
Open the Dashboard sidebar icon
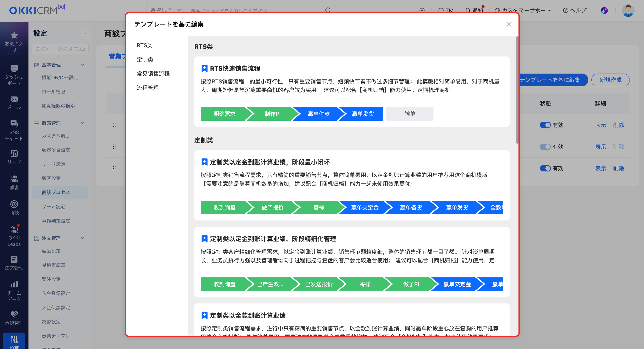[x=14, y=68]
